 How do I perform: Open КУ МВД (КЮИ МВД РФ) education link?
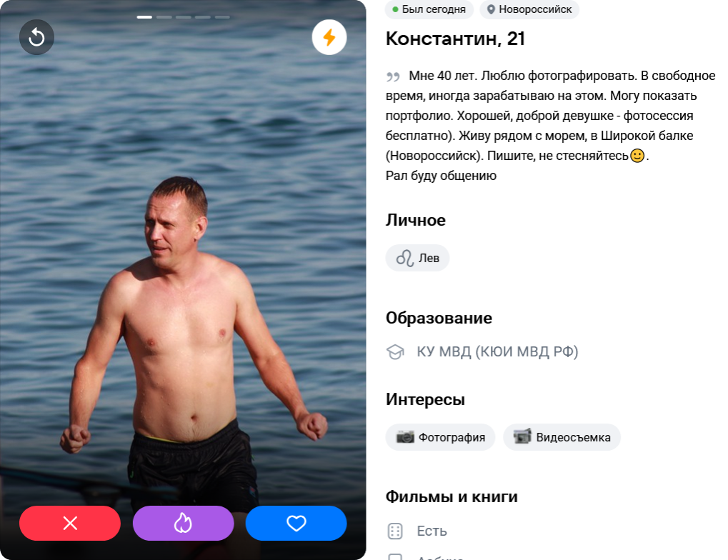tap(497, 351)
